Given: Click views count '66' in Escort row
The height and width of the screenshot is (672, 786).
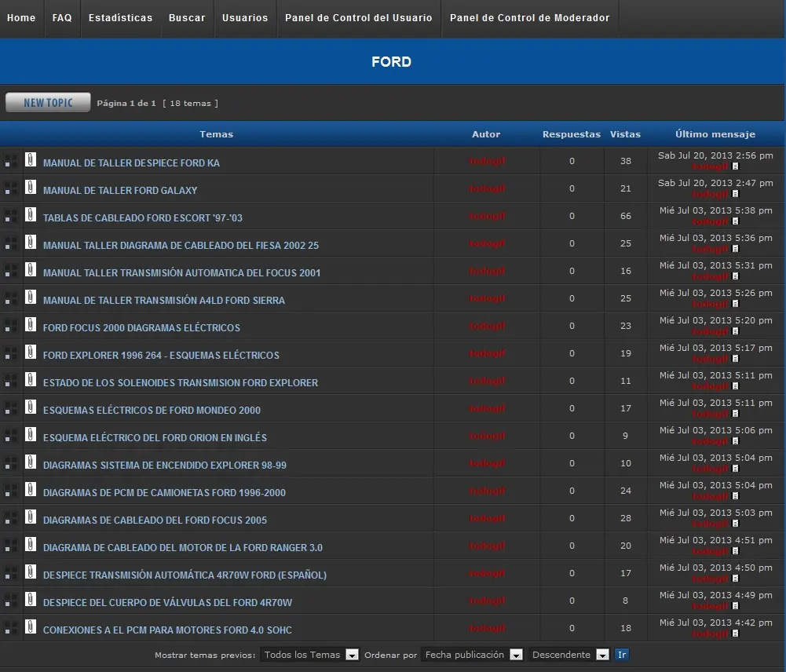Looking at the screenshot, I should tap(626, 216).
